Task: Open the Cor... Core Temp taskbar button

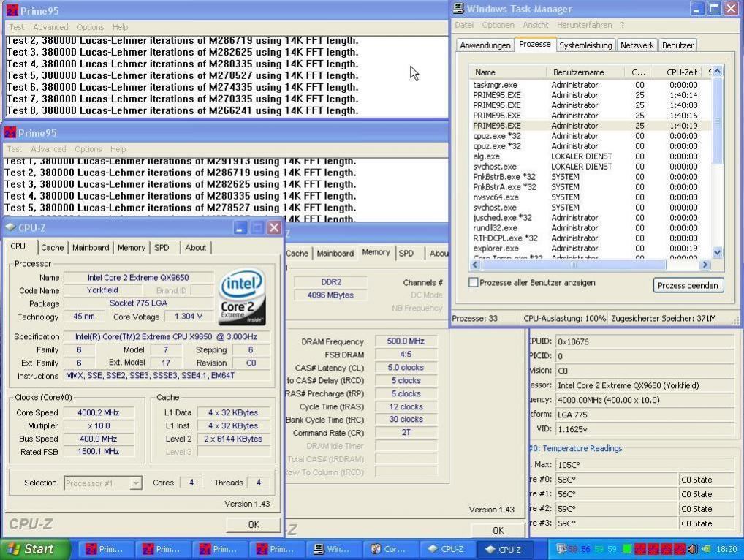Action: tap(390, 549)
